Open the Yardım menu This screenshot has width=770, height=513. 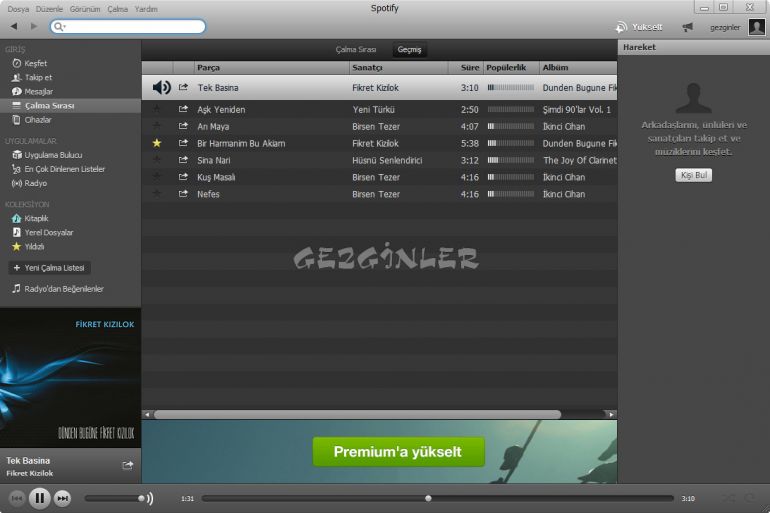146,9
